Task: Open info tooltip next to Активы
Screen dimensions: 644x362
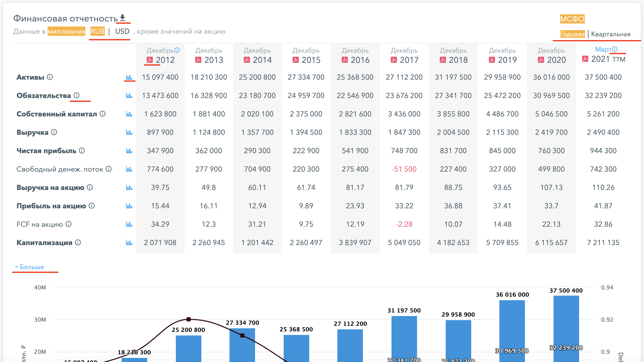Action: (x=50, y=77)
